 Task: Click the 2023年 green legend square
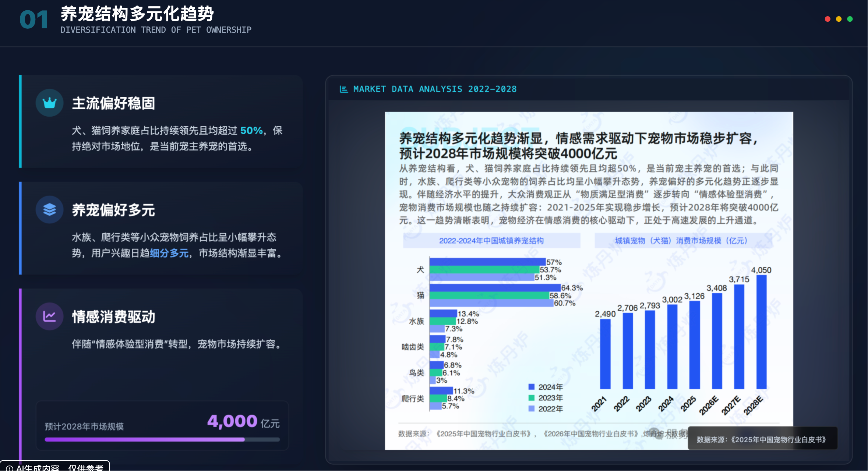pos(531,398)
